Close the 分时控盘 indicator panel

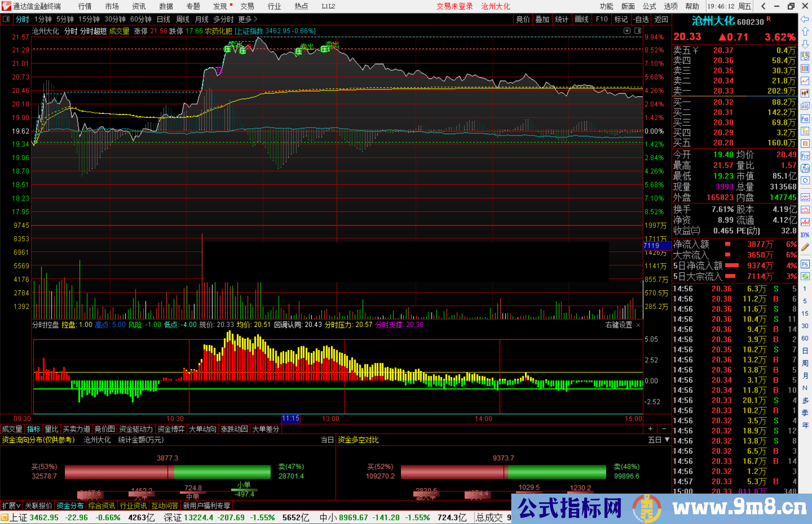pyautogui.click(x=638, y=325)
